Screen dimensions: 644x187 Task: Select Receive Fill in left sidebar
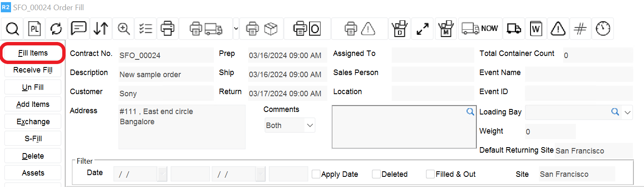click(x=33, y=70)
